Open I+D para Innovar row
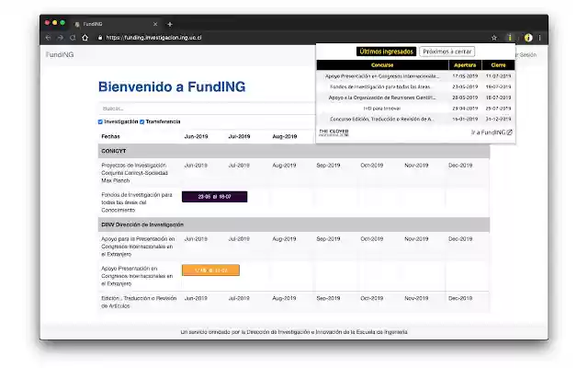 click(415, 109)
